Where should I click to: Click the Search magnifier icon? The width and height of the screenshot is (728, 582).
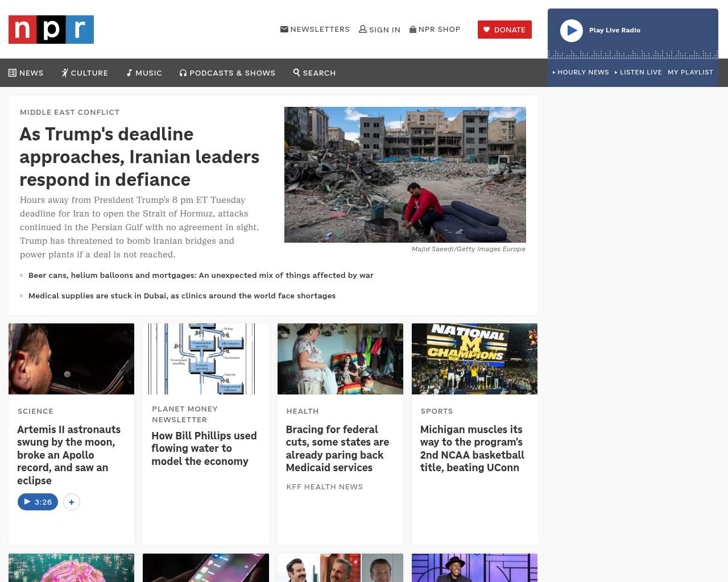pos(296,72)
